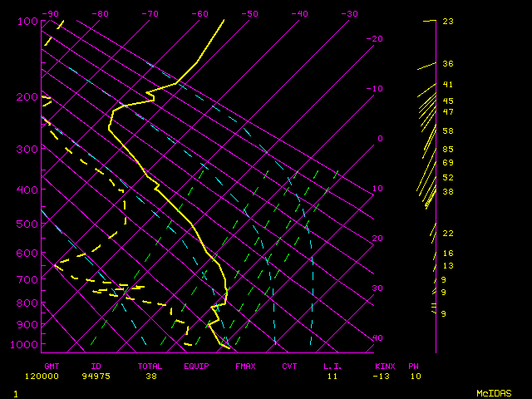
Task: Click the wind speed value 23
Action: click(x=447, y=22)
